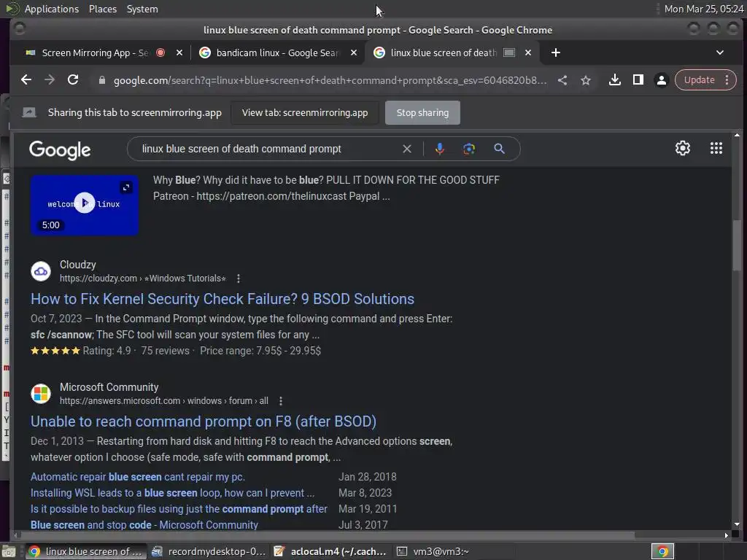This screenshot has height=560, width=747.
Task: Open Cloudzy result options three dots
Action: click(239, 279)
